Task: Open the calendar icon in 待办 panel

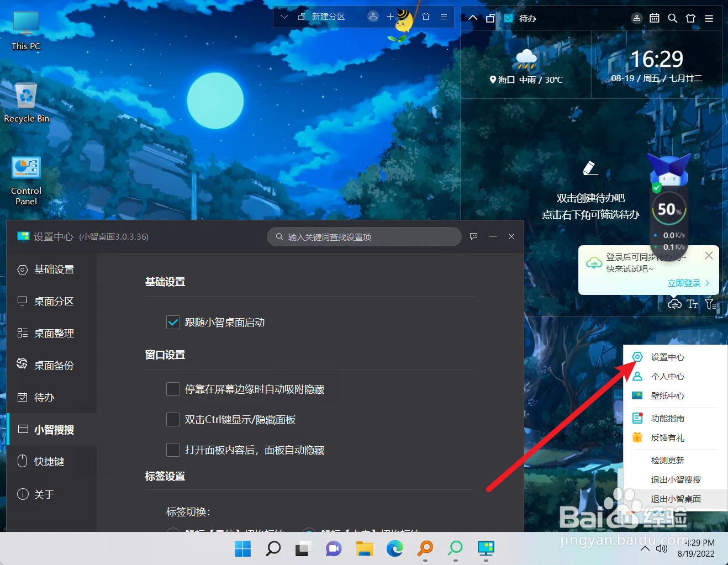Action: pos(655,18)
